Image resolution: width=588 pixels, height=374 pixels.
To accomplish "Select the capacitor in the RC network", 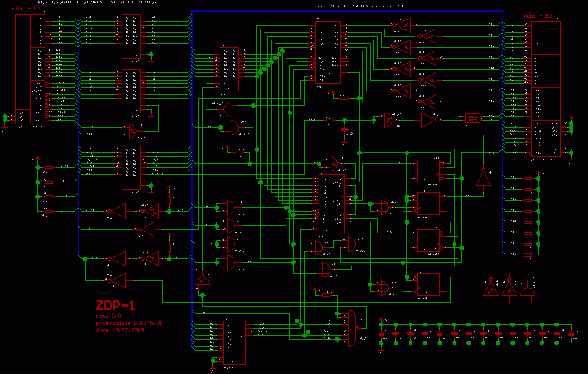I will pos(344,130).
